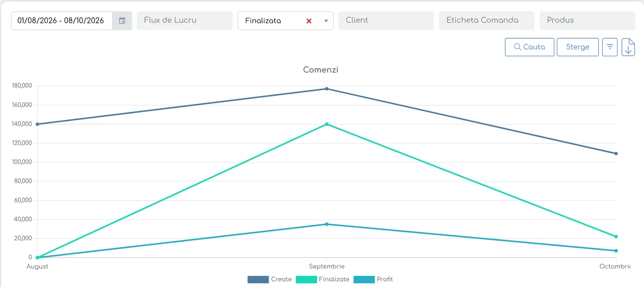
Task: Select the Eticheta Comanda filter field
Action: tap(486, 21)
